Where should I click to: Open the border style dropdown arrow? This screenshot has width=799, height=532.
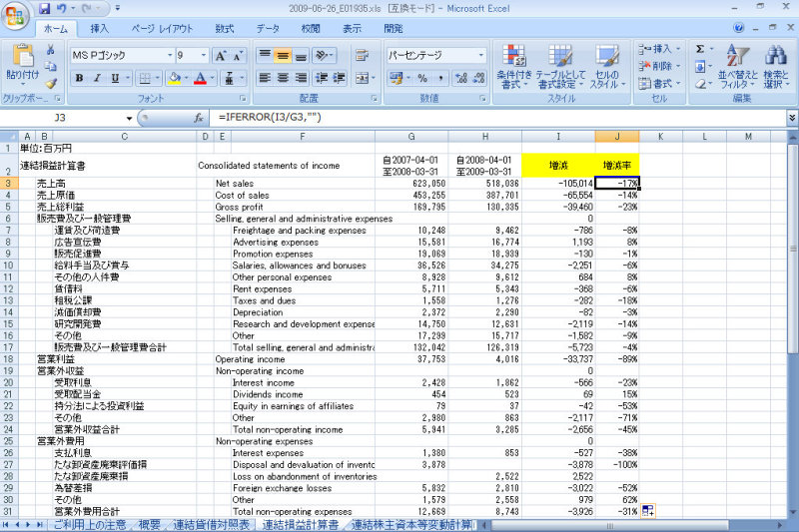(157, 78)
